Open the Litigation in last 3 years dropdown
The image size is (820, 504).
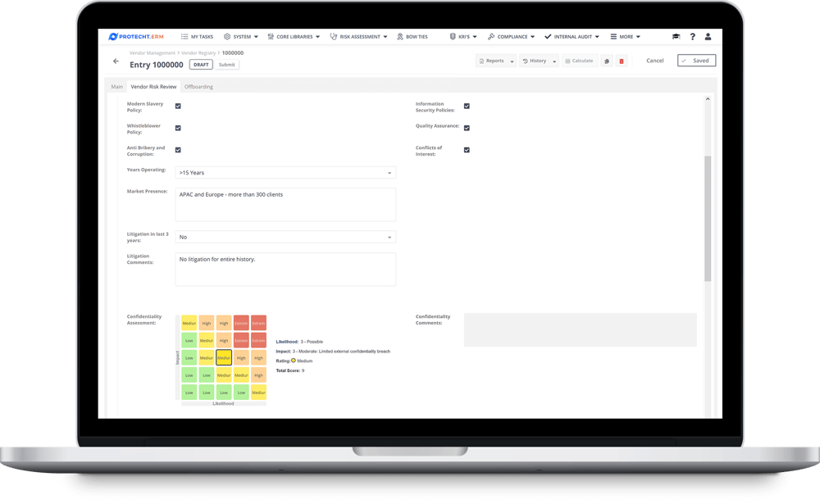389,237
